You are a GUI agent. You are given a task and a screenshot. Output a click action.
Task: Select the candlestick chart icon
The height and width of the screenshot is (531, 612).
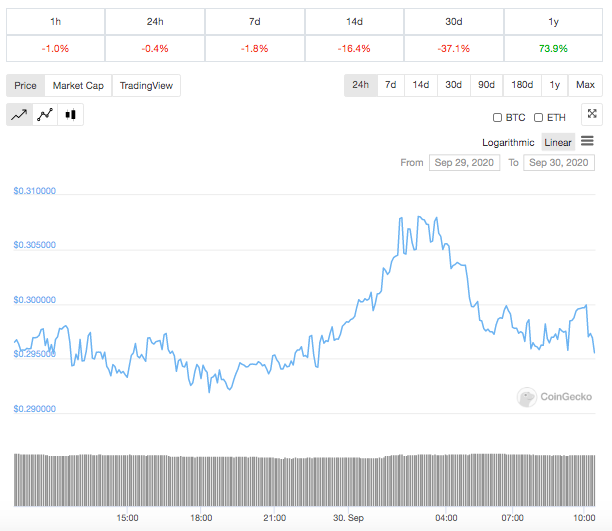pos(70,115)
